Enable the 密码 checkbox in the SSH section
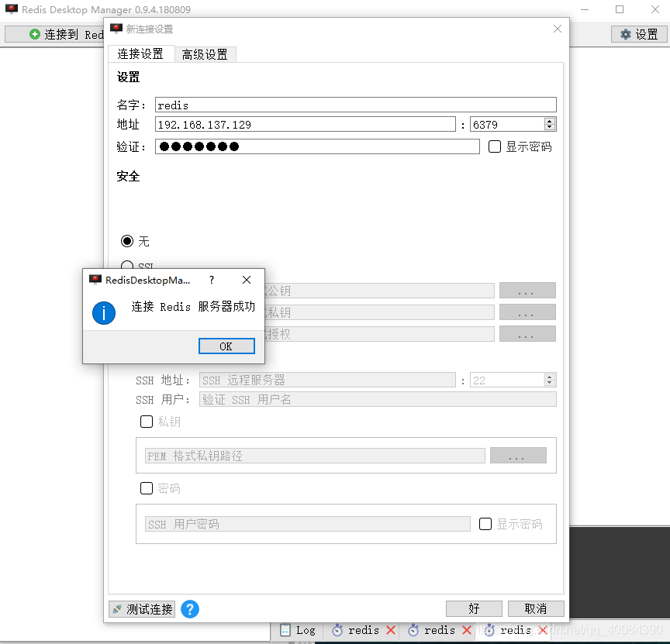 point(147,488)
